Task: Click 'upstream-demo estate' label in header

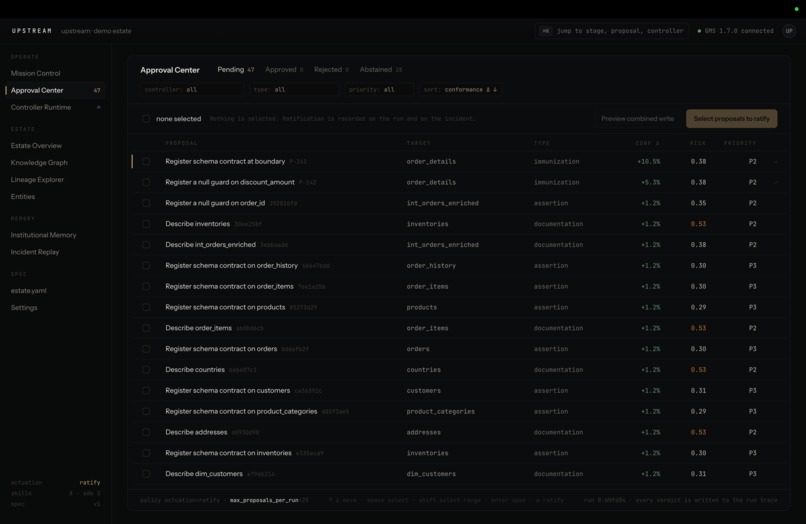Action: point(96,31)
